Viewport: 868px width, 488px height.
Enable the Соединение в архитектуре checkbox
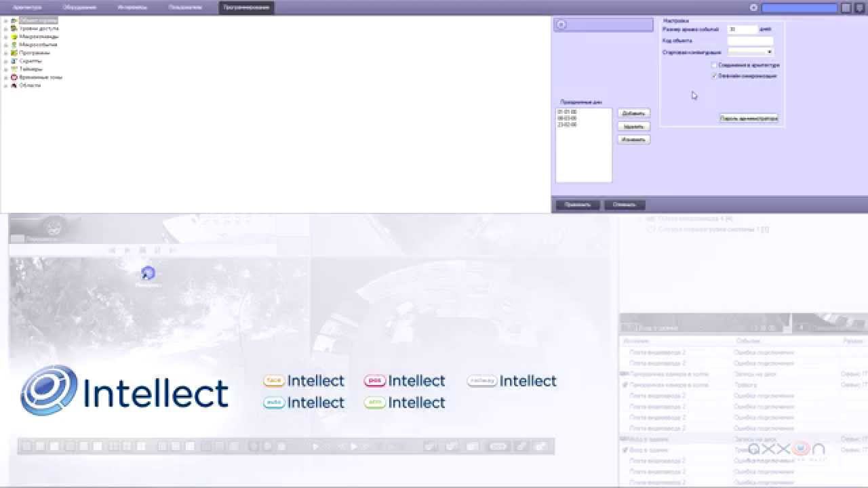click(x=714, y=65)
